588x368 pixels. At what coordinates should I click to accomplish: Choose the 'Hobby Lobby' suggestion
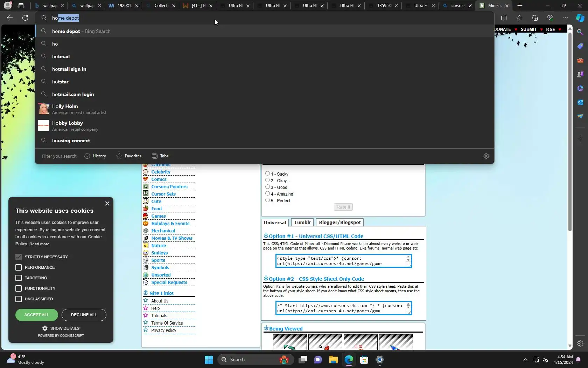coord(264,126)
